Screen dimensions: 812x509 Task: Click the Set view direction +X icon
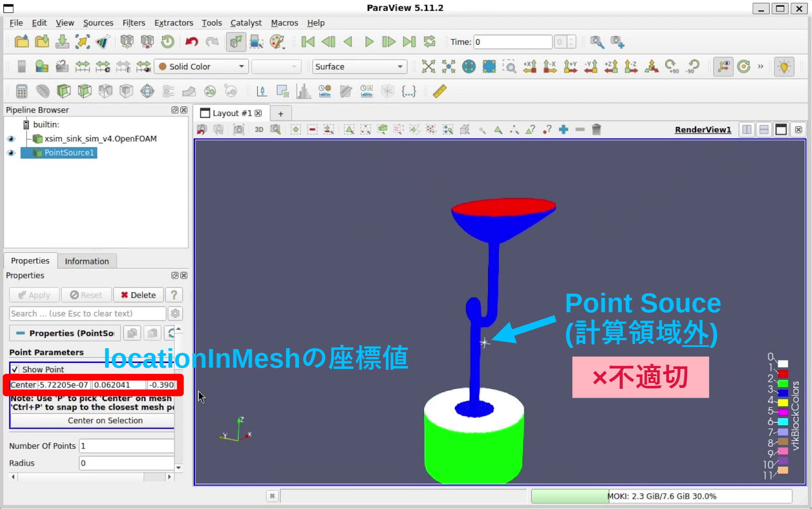point(529,66)
